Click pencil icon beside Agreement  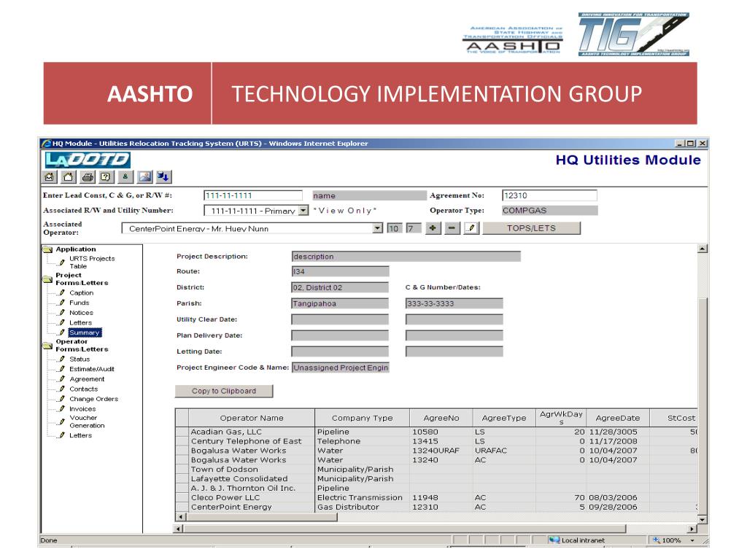click(x=62, y=379)
